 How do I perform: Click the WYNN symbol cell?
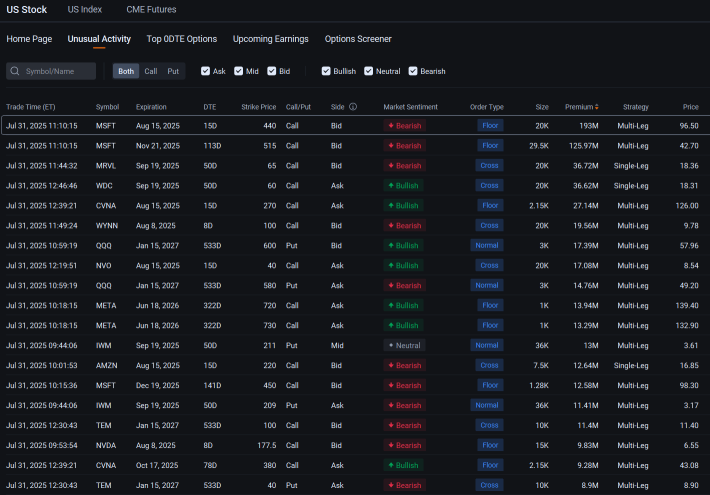pyautogui.click(x=107, y=226)
